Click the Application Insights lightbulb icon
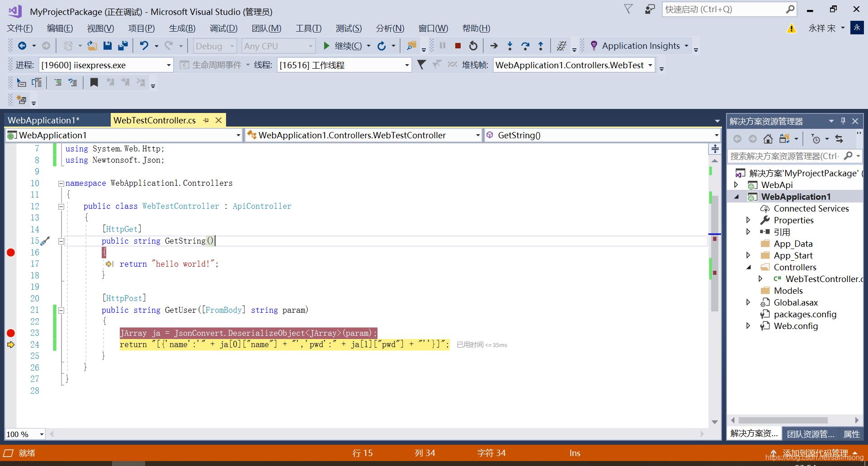The image size is (868, 466). 594,46
